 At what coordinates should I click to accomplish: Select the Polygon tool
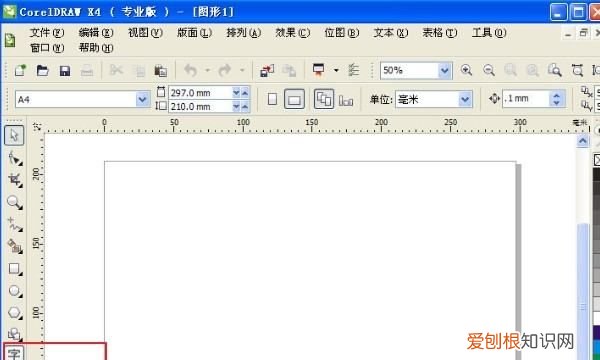click(15, 313)
